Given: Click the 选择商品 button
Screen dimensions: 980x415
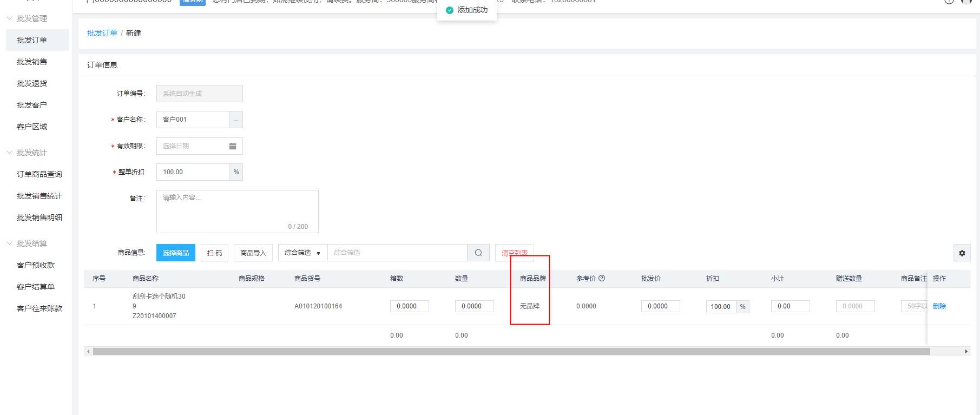Looking at the screenshot, I should click(x=176, y=253).
